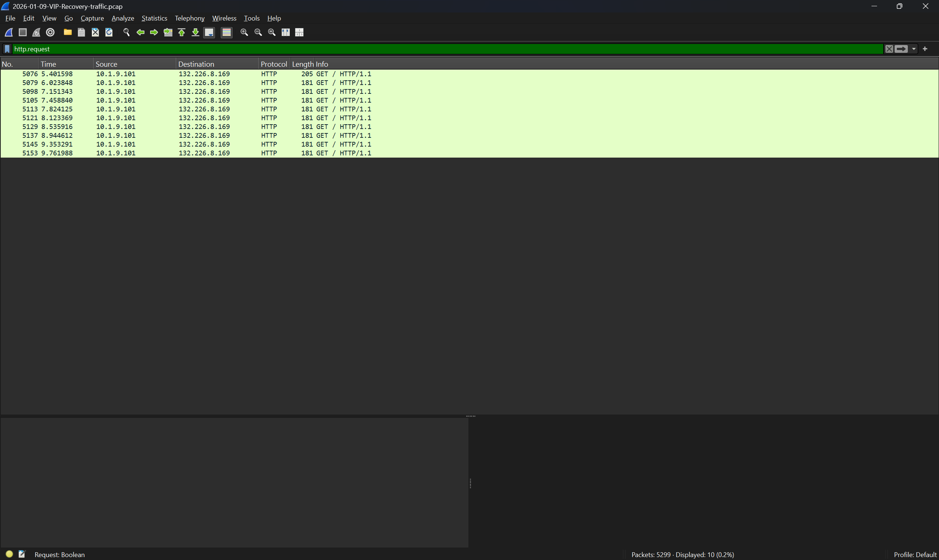Open the Telephony menu

click(190, 18)
